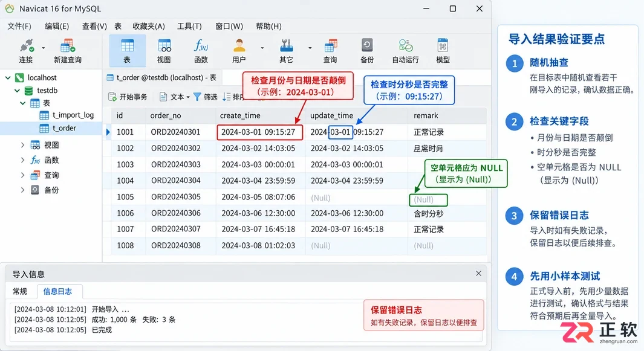
Task: Select cell ORD20240301
Action: [x=180, y=132]
